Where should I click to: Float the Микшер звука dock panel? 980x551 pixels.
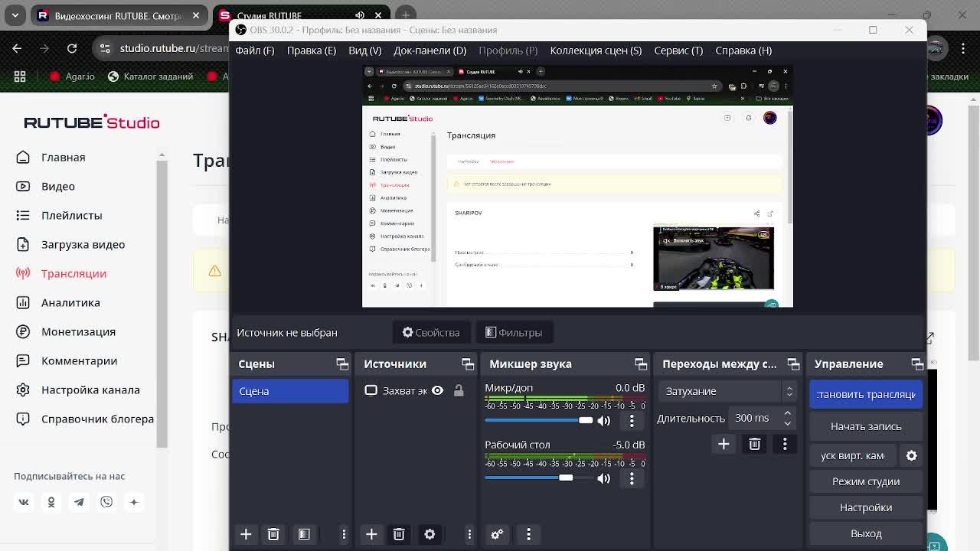coord(641,364)
